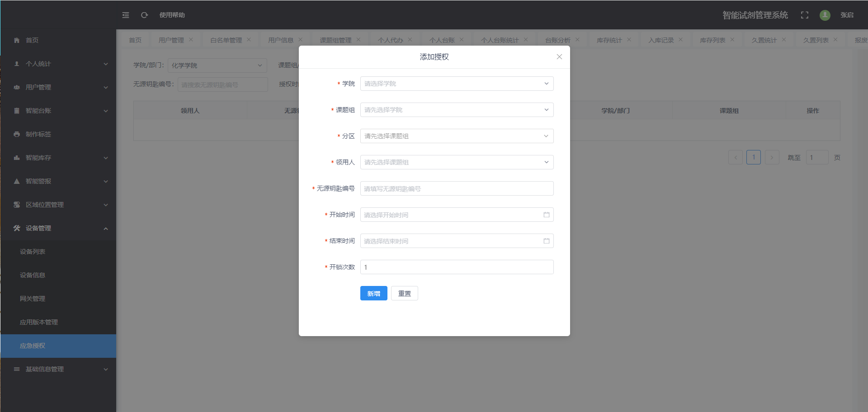Click the refresh icon in top bar
The width and height of the screenshot is (868, 412).
[144, 15]
